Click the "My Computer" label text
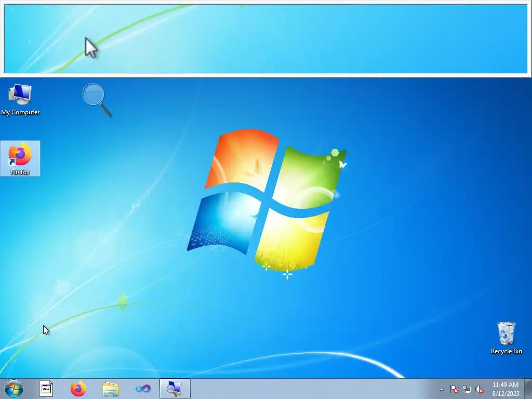532x399 pixels. pyautogui.click(x=20, y=112)
